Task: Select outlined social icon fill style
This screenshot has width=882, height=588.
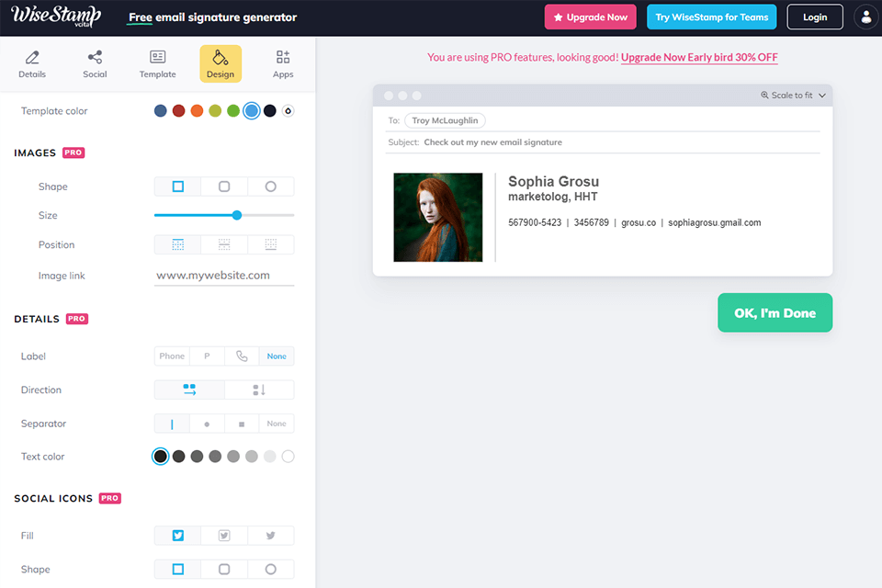Action: [x=224, y=535]
